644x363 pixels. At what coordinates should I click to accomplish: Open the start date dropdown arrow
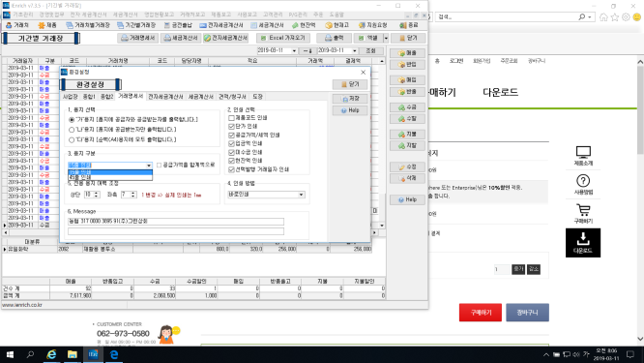[294, 51]
